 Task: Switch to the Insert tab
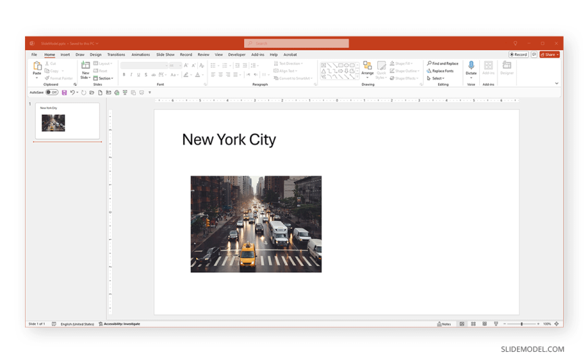click(66, 55)
